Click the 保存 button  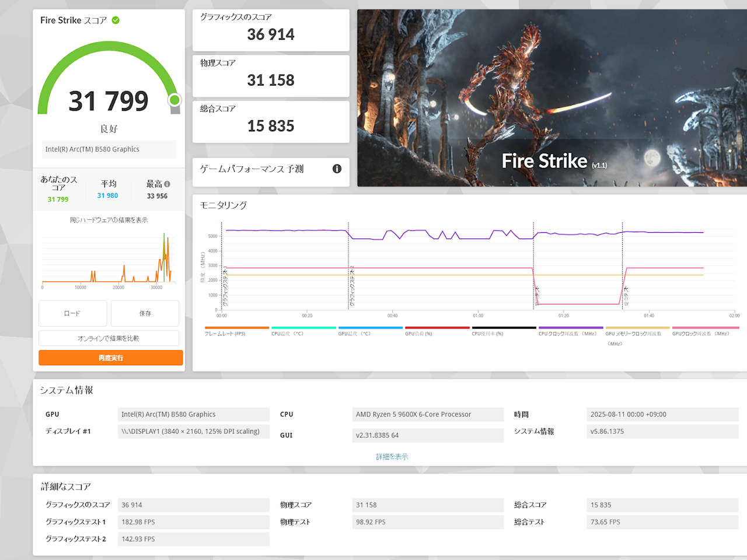(145, 313)
